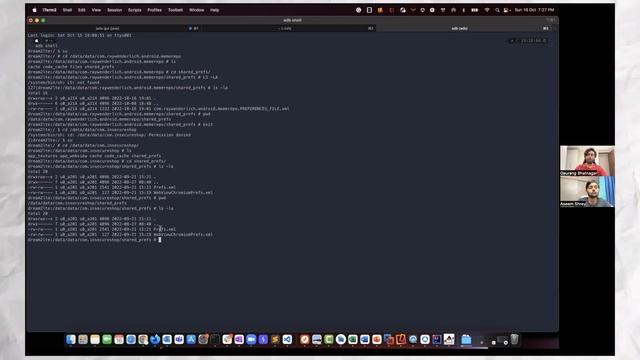Open the Scripts menu

click(x=134, y=10)
